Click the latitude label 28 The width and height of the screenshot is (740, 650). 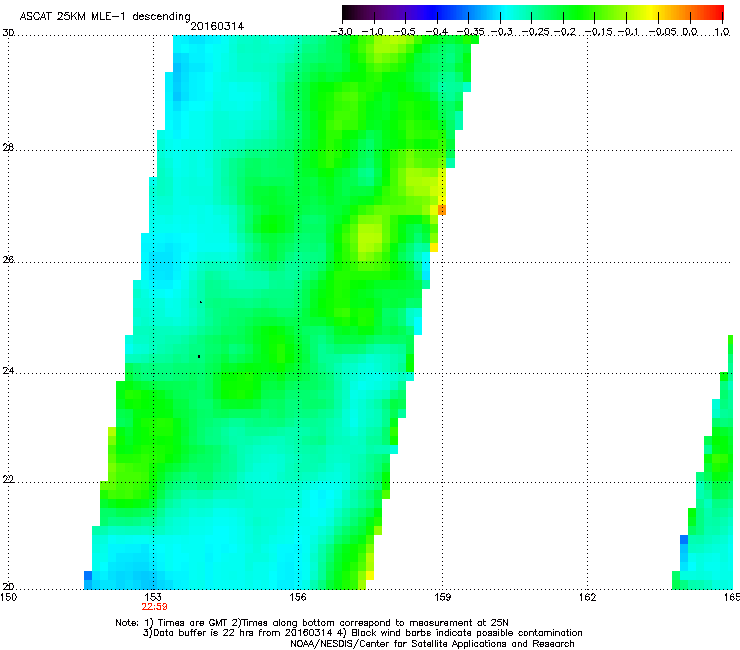click(8, 148)
